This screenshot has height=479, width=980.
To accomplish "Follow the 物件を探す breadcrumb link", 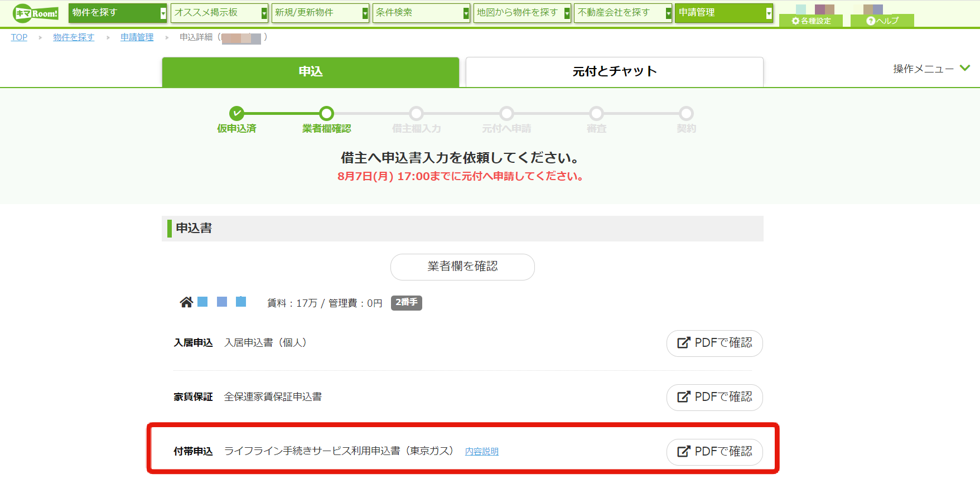I will (74, 37).
